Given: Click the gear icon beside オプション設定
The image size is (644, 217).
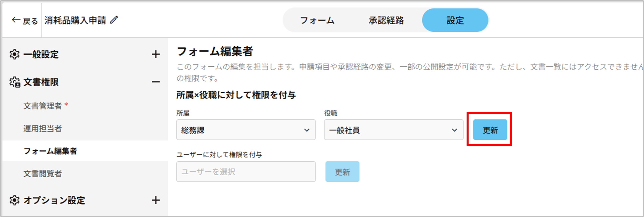Looking at the screenshot, I should (15, 200).
